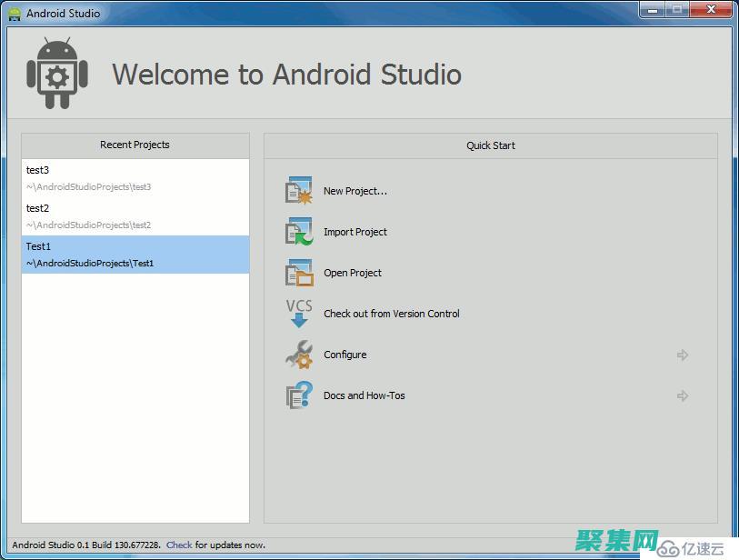
Task: Click the Configure wrench and gear icon
Action: coord(299,355)
